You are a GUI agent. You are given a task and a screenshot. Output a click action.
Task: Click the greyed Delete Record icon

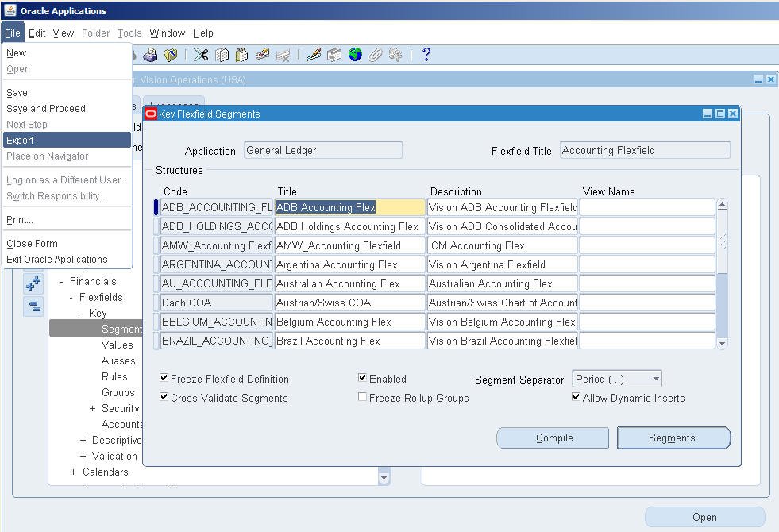click(283, 55)
